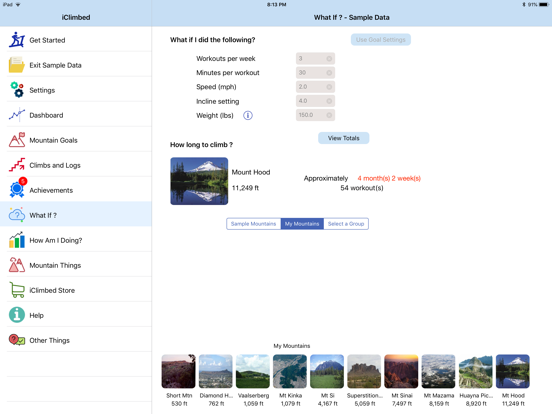The height and width of the screenshot is (414, 552).
Task: Click the What If cloud icon
Action: [17, 215]
